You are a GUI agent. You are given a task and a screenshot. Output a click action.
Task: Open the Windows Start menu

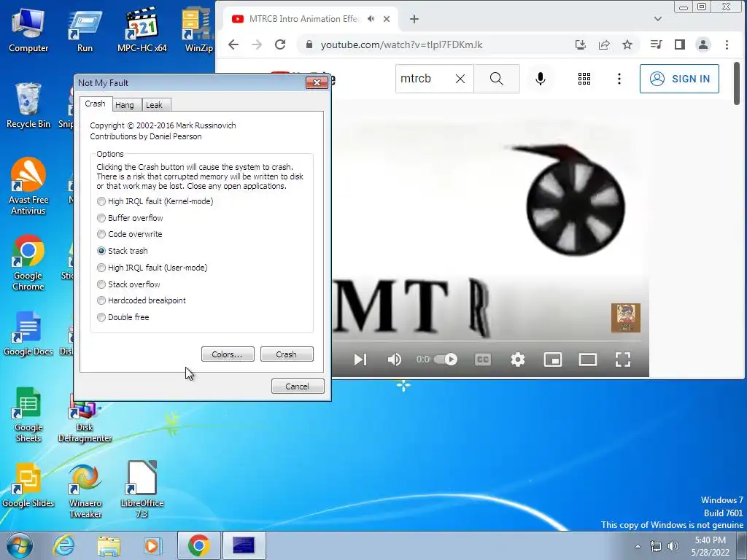point(20,545)
